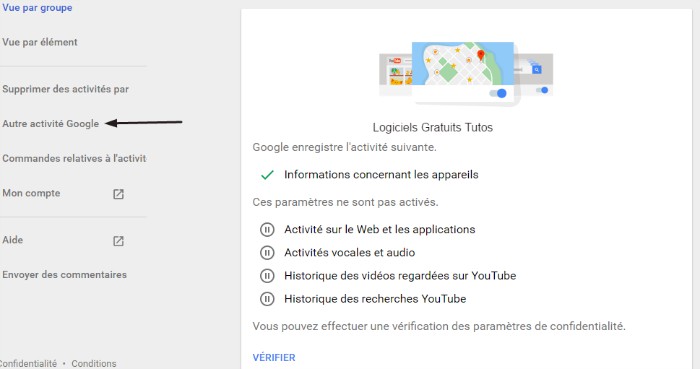Switch to Vue par élément
This screenshot has height=369, width=700.
[x=40, y=42]
